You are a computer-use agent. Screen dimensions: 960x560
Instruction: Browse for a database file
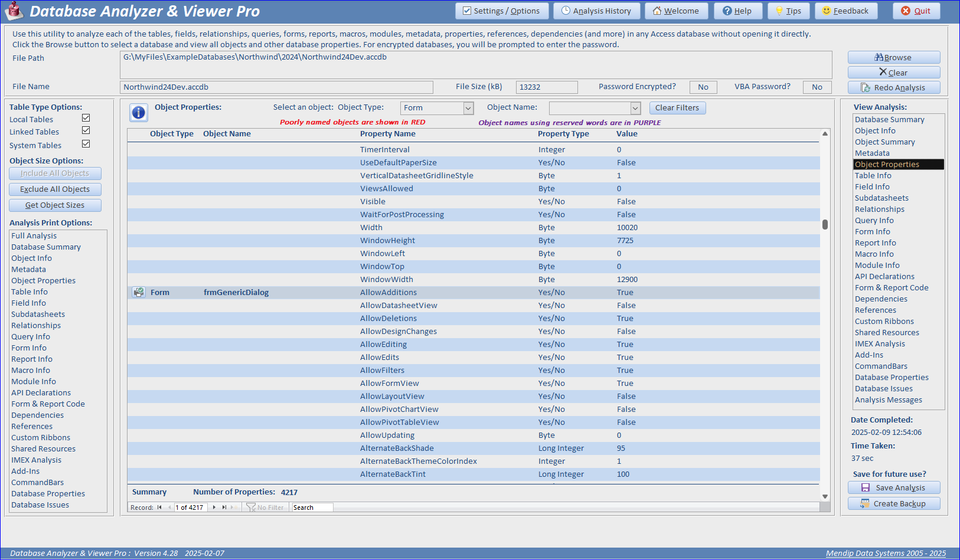pyautogui.click(x=894, y=57)
